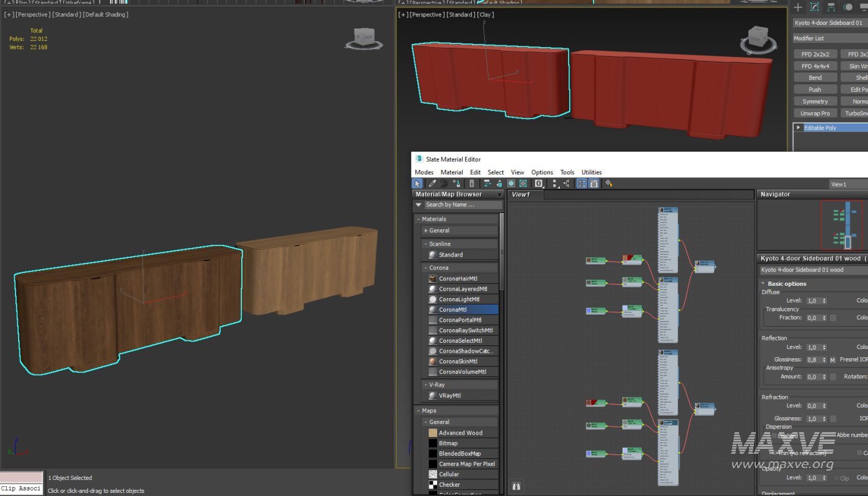Toggle the Material/Map Browser toolbar button

click(x=582, y=184)
